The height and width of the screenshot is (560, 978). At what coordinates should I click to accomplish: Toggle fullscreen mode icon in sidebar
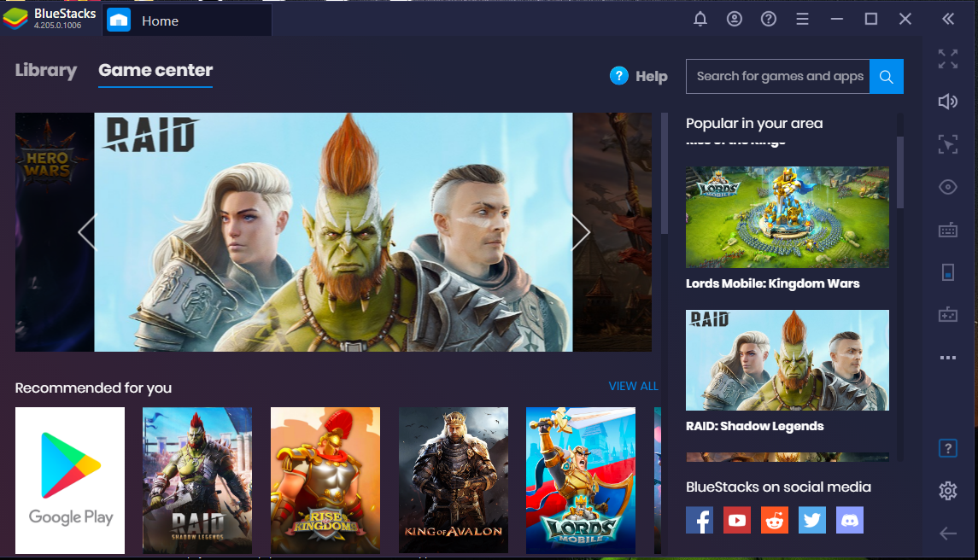point(948,59)
